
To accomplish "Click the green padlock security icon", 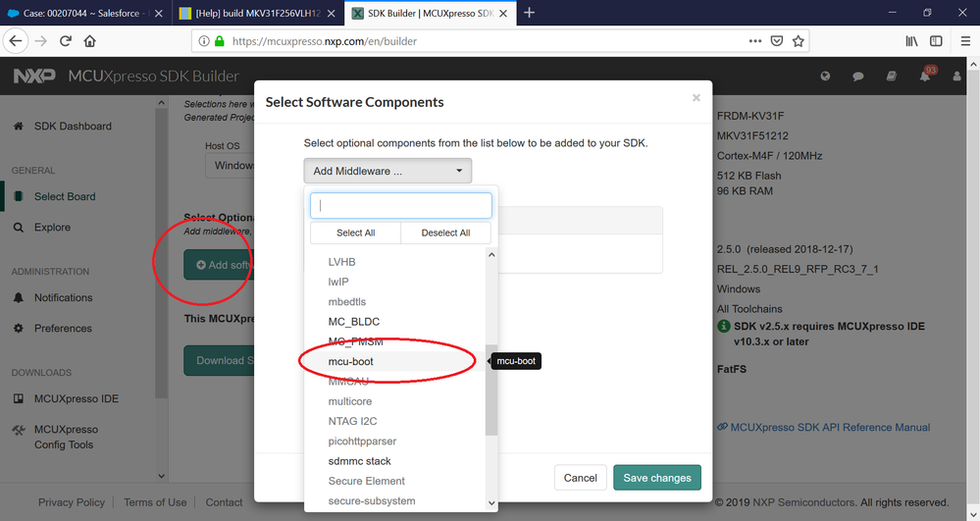I will pyautogui.click(x=219, y=41).
